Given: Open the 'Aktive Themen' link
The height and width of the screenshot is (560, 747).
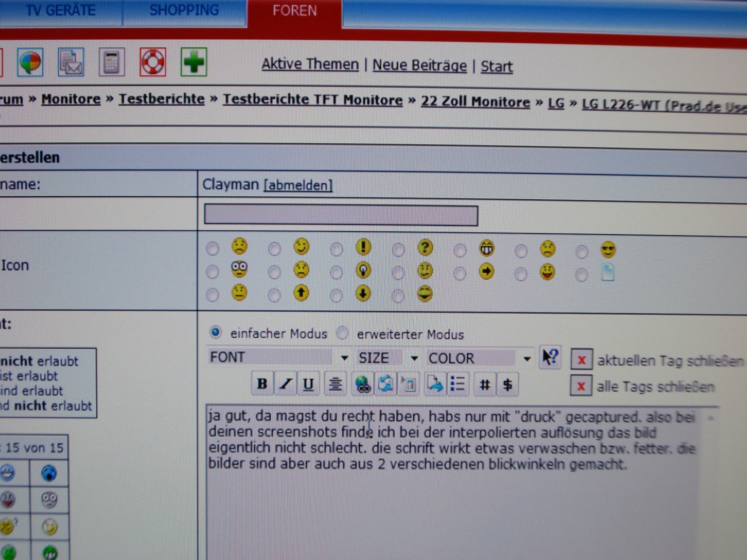Looking at the screenshot, I should [310, 65].
